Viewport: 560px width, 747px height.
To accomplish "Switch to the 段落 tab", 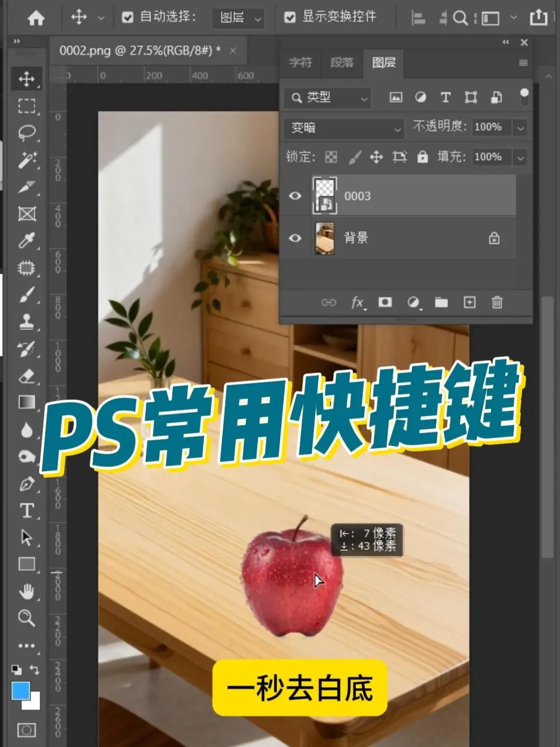I will tap(342, 63).
